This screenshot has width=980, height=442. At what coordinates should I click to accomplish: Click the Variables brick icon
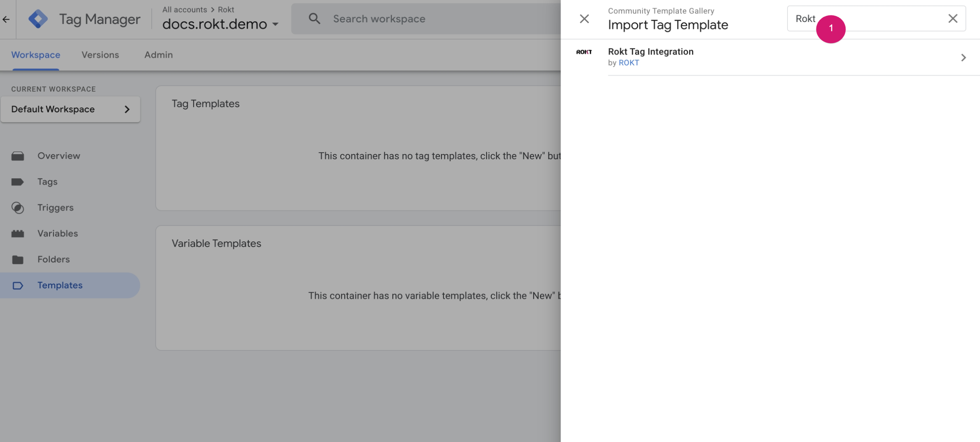point(17,233)
